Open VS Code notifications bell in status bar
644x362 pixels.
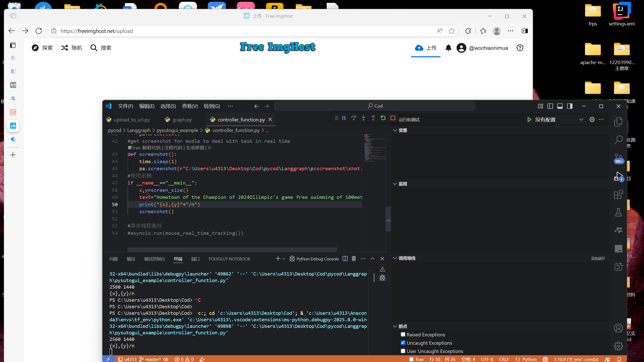pos(619,359)
